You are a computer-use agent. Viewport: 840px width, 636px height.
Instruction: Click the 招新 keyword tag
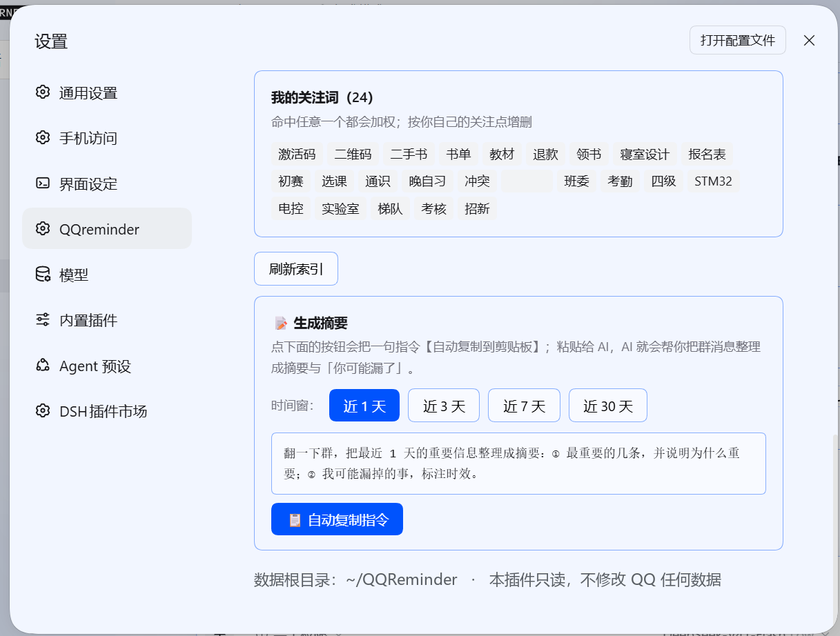pos(477,208)
